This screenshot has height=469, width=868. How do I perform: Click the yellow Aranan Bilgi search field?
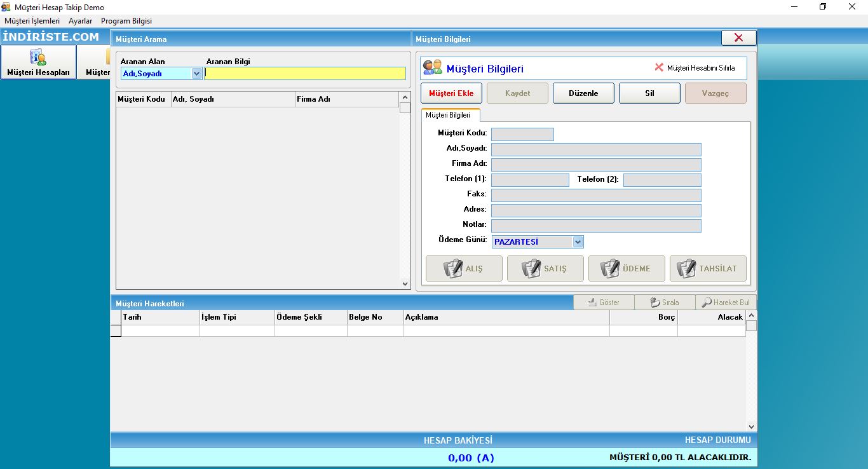coord(305,73)
